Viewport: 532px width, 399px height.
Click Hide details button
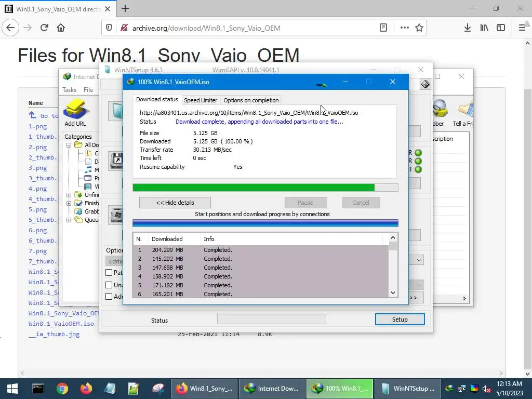coord(175,203)
